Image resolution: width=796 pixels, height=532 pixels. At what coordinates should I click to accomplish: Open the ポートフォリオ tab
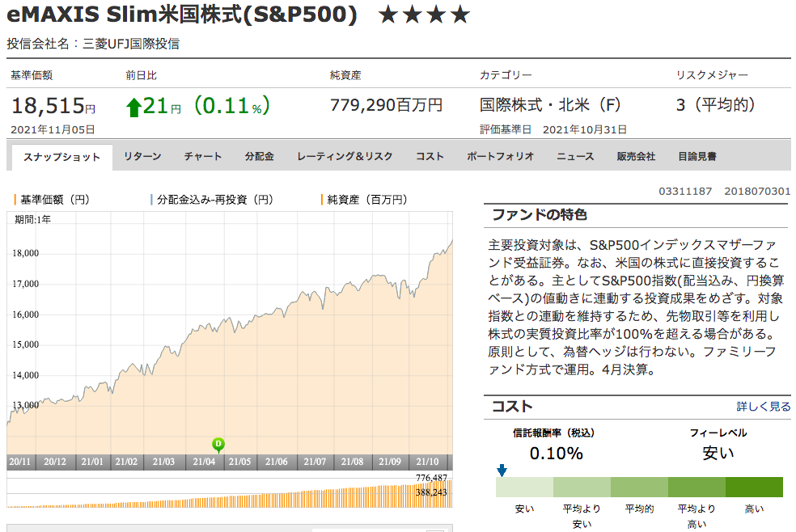point(500,156)
